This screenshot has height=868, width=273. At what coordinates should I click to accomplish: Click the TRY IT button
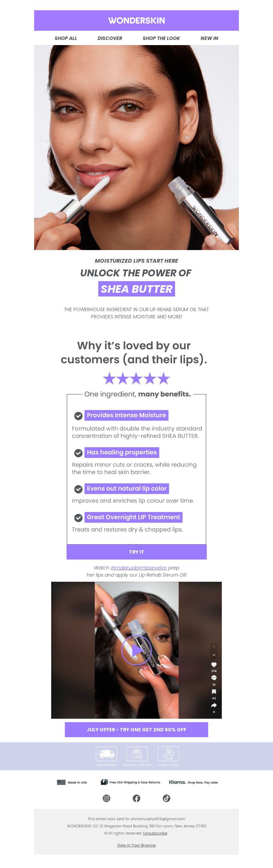click(136, 552)
